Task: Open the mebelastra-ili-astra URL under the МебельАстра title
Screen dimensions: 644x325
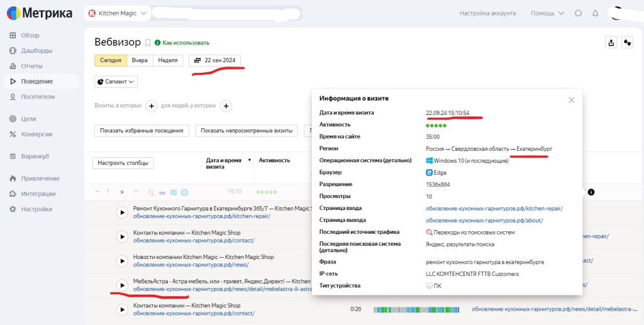Action: click(223, 289)
